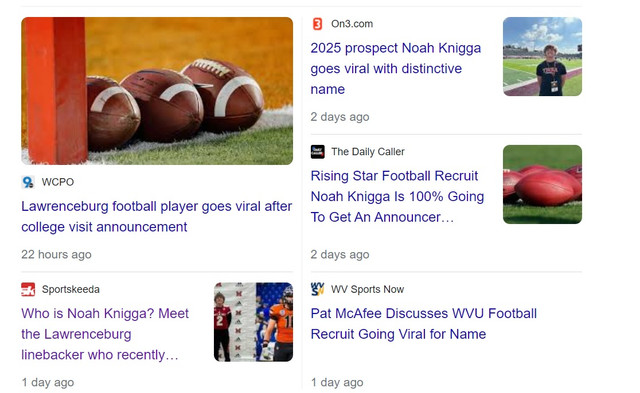This screenshot has width=640, height=393.
Task: Open '2025 prospect Noah Knigga goes viral' article
Action: [396, 69]
